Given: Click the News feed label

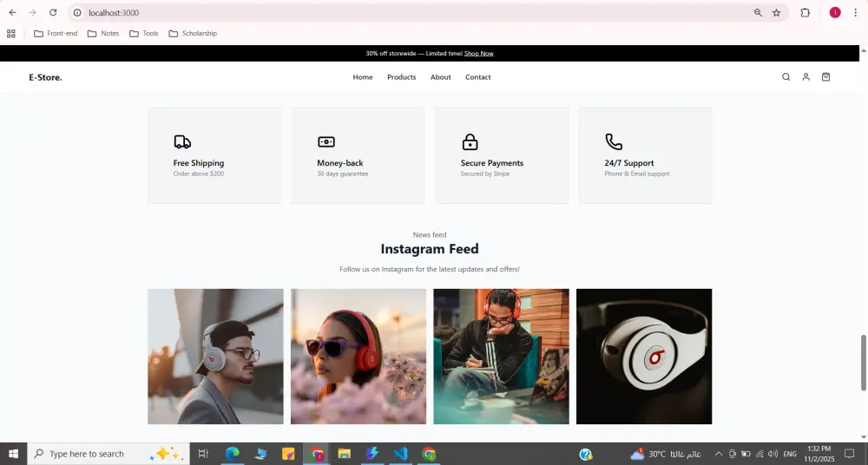Looking at the screenshot, I should [x=430, y=235].
